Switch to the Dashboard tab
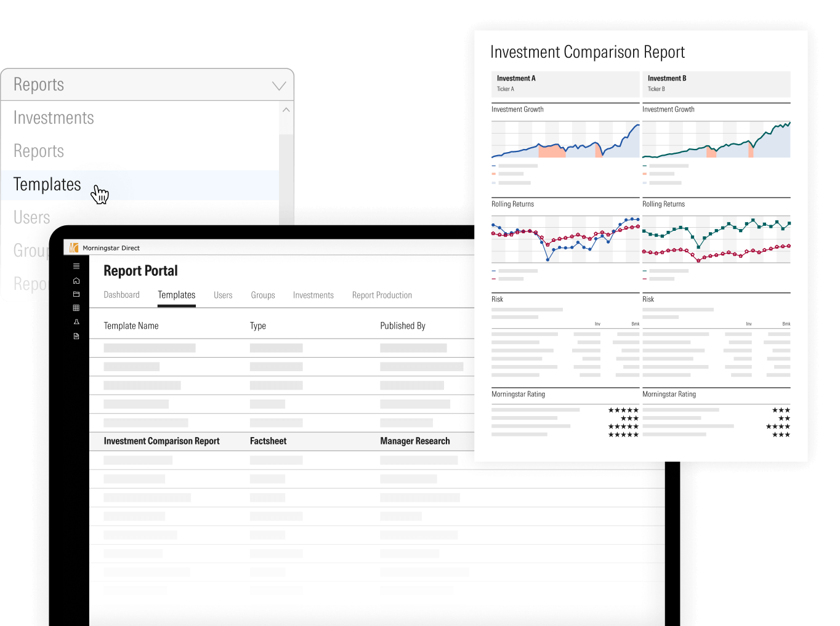The image size is (840, 626). tap(121, 295)
